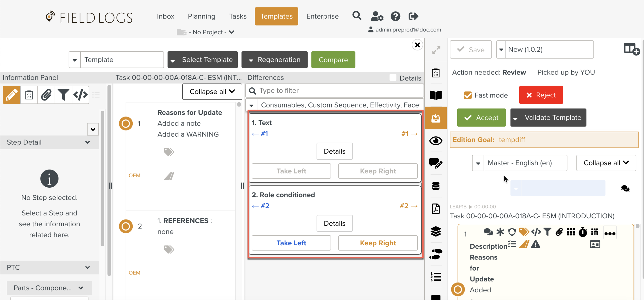Open the code brackets icon in Information Panel

click(x=80, y=95)
